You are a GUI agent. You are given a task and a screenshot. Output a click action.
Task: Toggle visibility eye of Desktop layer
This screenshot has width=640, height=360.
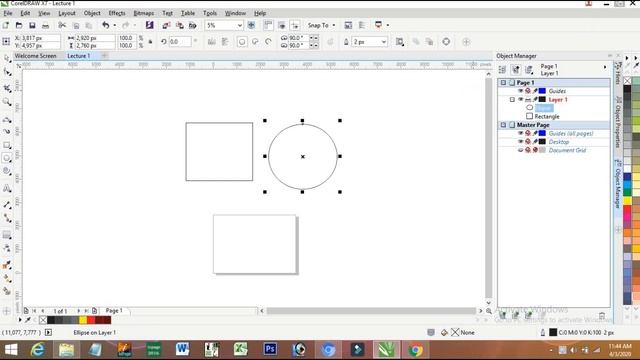click(520, 142)
